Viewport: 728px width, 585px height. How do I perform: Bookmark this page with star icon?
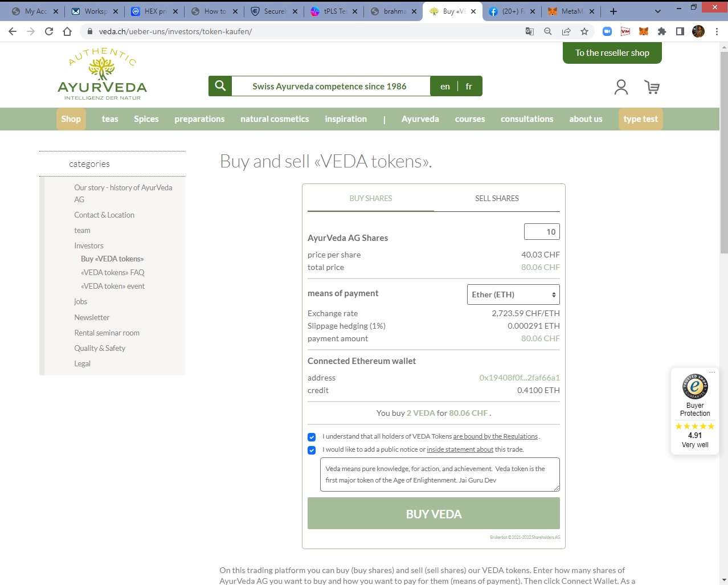[584, 31]
